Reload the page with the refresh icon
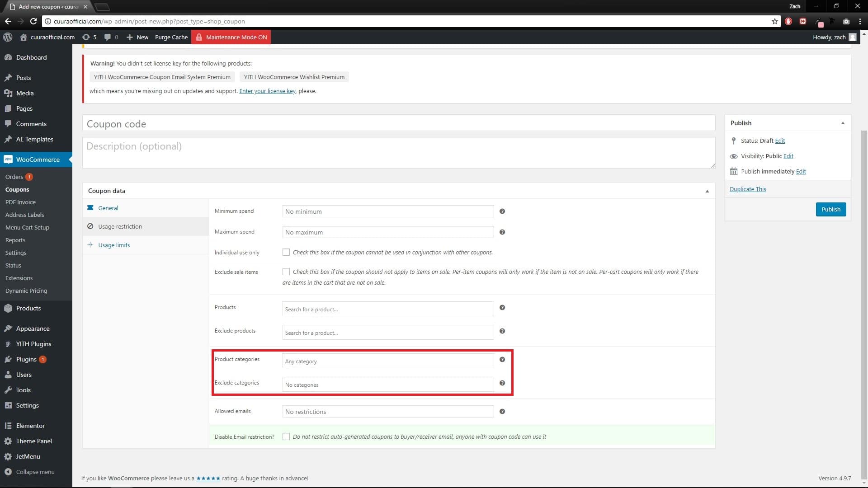The width and height of the screenshot is (868, 488). point(33,21)
